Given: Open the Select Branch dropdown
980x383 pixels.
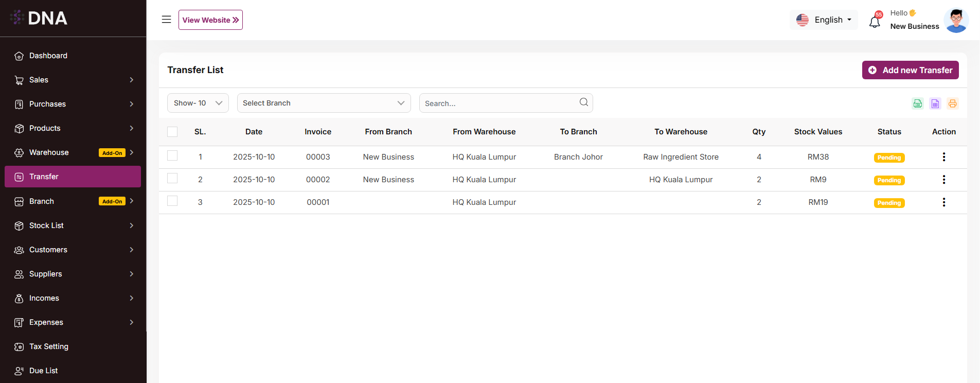Looking at the screenshot, I should click(324, 103).
